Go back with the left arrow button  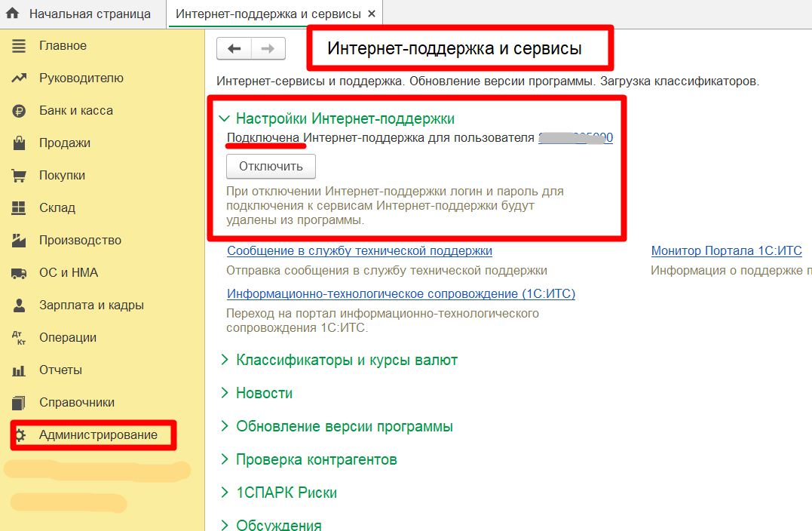click(x=234, y=49)
